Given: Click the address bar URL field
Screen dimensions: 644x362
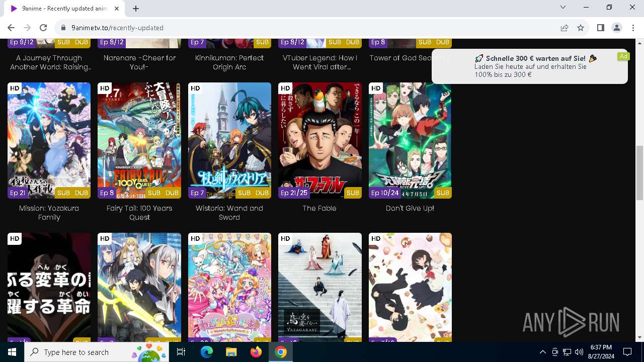Looking at the screenshot, I should point(302,28).
